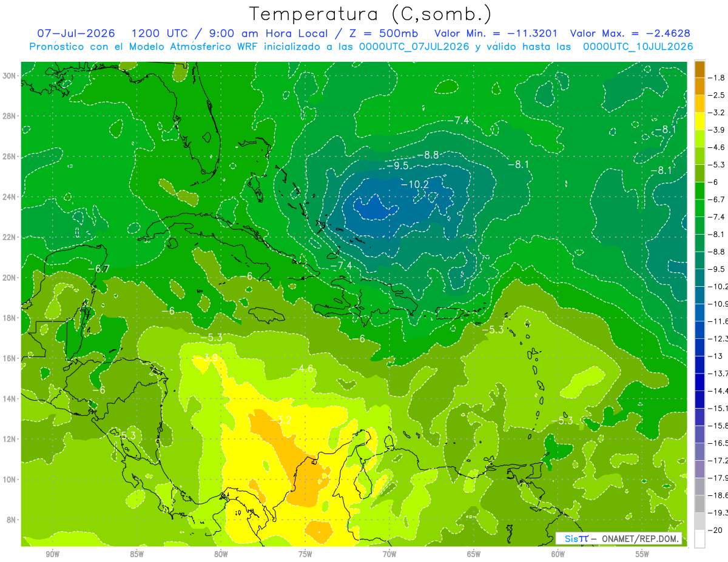Click the -19.3 label on the color bar
Viewport: 728px width, 562px height.
click(719, 513)
